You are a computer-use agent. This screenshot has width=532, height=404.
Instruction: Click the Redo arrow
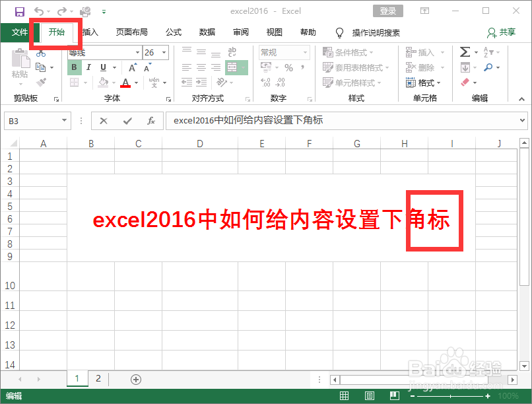[62, 11]
